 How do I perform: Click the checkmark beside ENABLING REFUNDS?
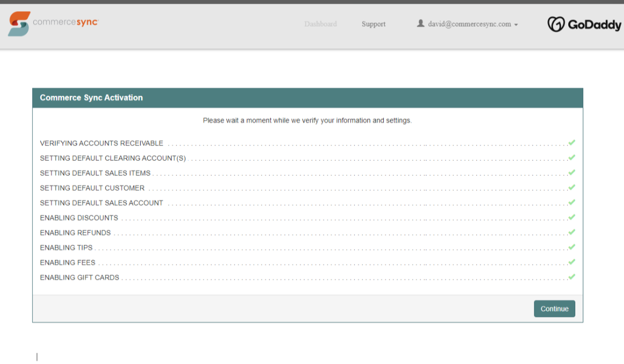(x=571, y=232)
